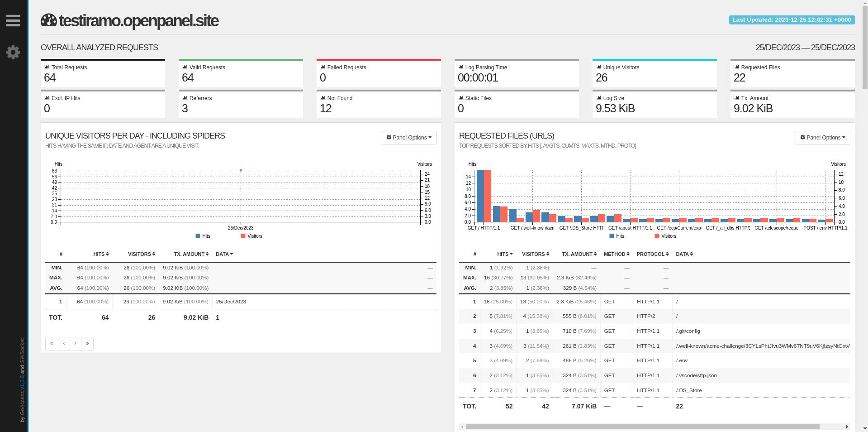
Task: Click the 2.3 KiB (25.46%) Tx. Amount cell
Action: click(576, 302)
